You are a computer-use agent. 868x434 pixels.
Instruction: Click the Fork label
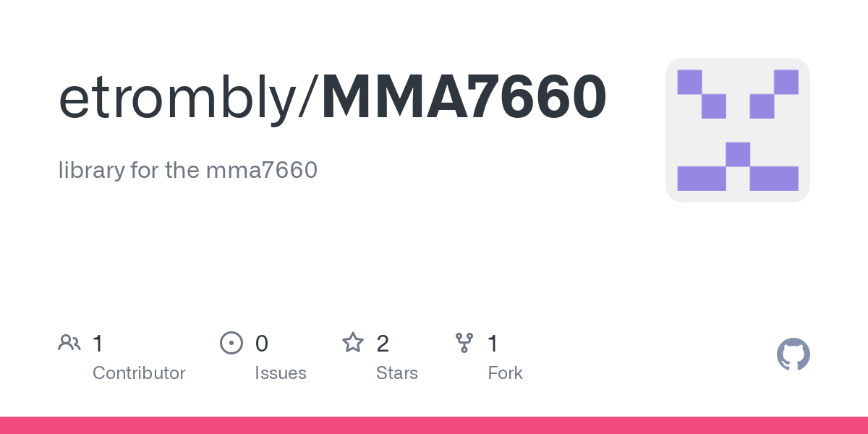tap(505, 373)
